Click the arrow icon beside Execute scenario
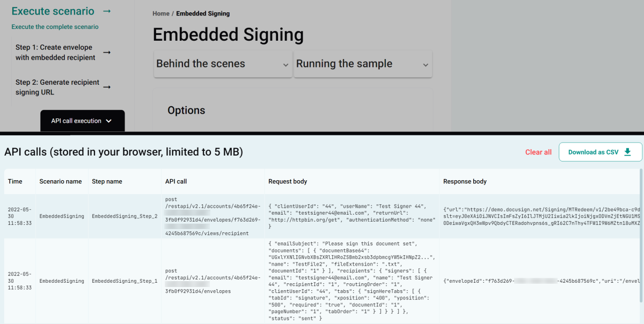The height and width of the screenshot is (324, 644). click(x=108, y=11)
